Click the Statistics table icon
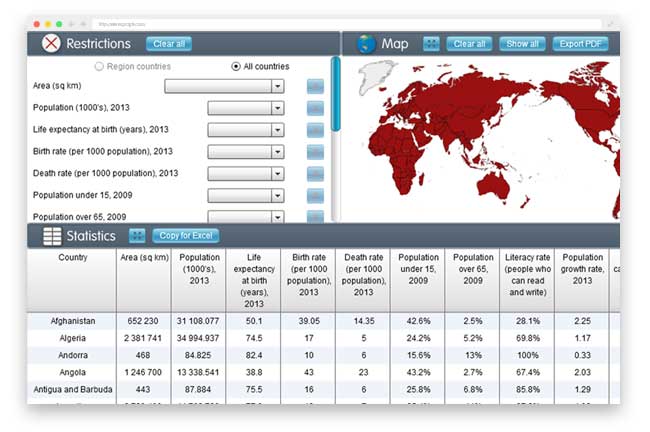 pos(51,236)
